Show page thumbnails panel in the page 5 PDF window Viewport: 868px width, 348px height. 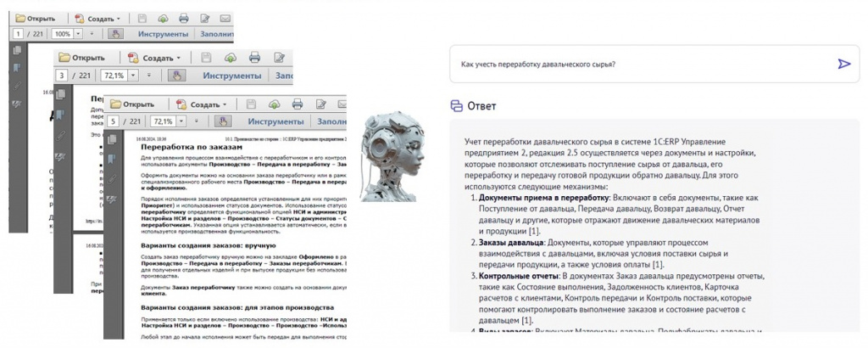pyautogui.click(x=112, y=139)
